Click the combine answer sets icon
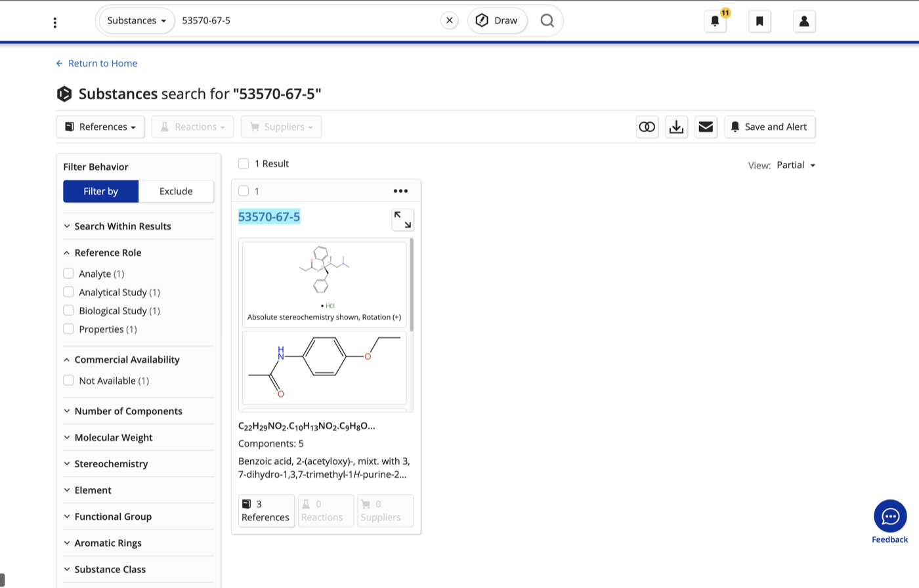The width and height of the screenshot is (919, 588). coord(647,127)
